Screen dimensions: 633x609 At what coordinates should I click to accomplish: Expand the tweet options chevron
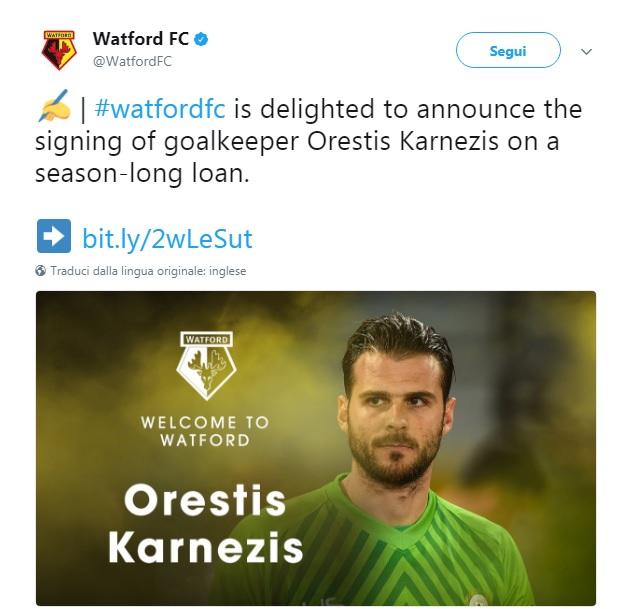point(587,51)
